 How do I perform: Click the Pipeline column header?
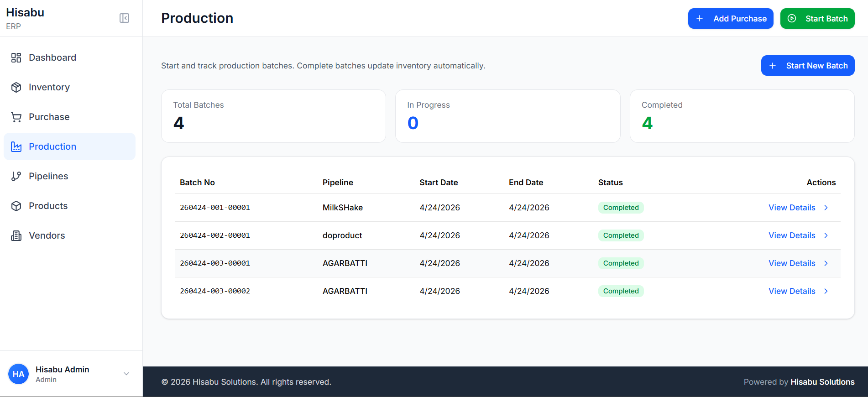[x=338, y=183]
